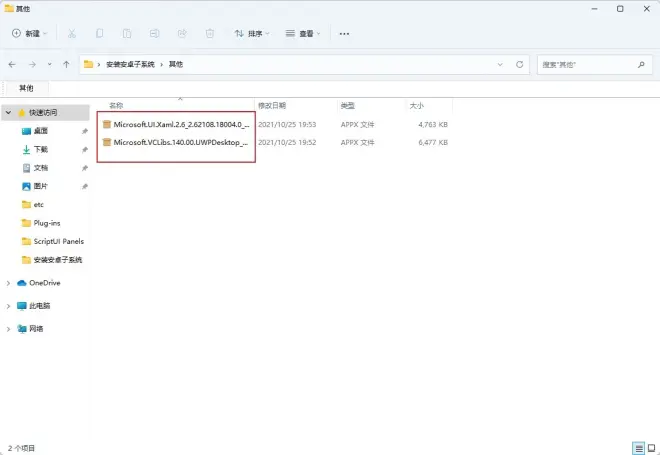Image resolution: width=660 pixels, height=455 pixels.
Task: Open 快速访问 in sidebar
Action: [43, 112]
